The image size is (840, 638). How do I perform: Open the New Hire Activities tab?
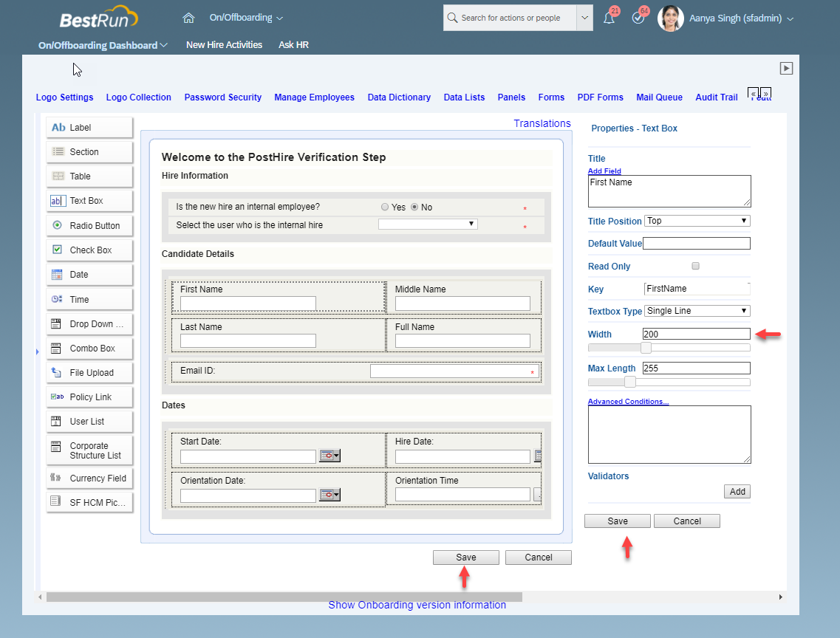pos(224,45)
